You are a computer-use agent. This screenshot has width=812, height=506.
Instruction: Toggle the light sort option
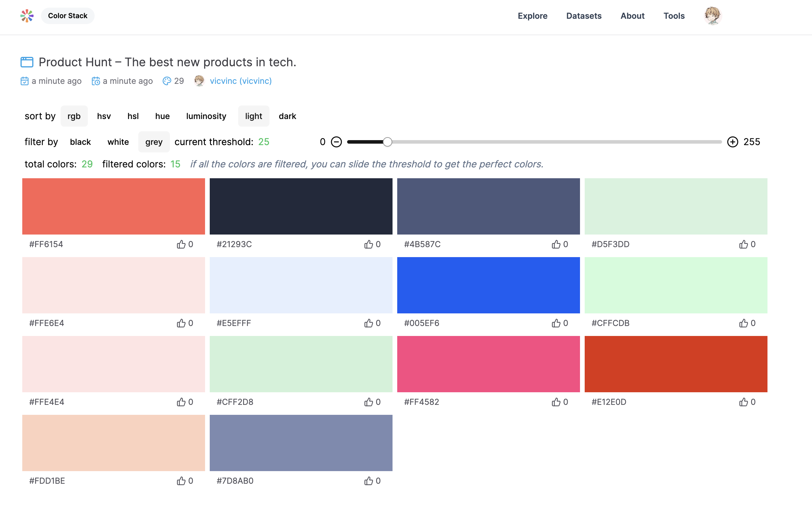(254, 116)
